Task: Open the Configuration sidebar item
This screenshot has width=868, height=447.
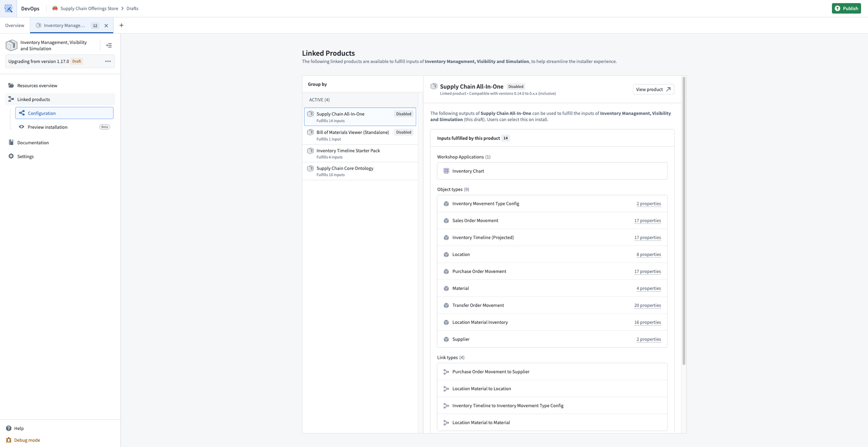Action: [64, 113]
